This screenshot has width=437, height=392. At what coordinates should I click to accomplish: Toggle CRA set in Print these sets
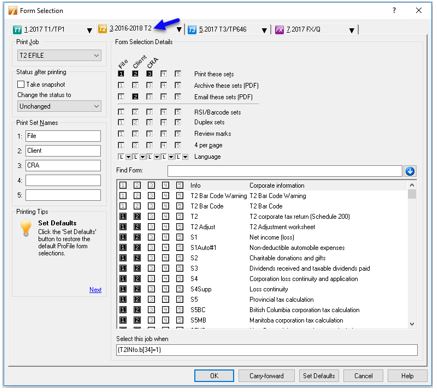click(x=149, y=74)
